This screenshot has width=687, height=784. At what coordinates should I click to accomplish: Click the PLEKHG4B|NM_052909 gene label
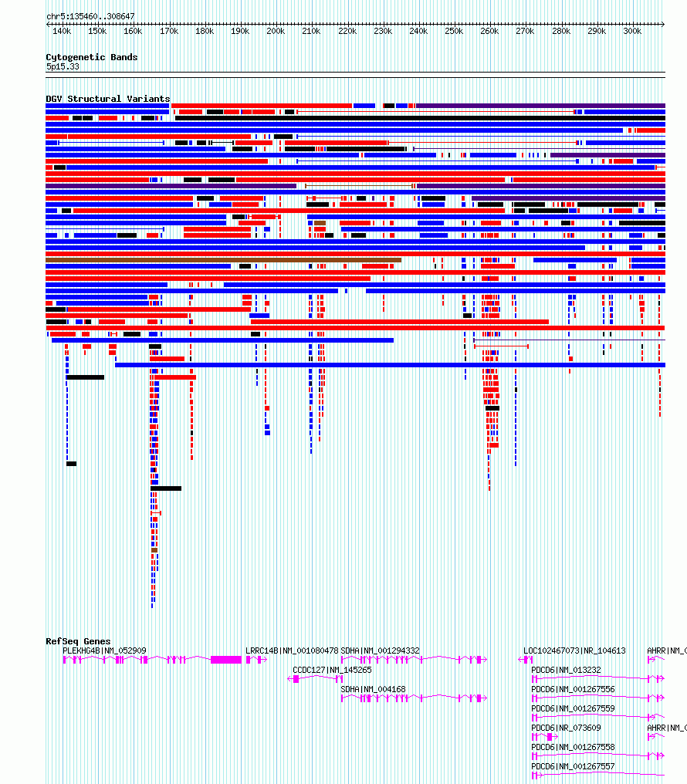click(104, 651)
